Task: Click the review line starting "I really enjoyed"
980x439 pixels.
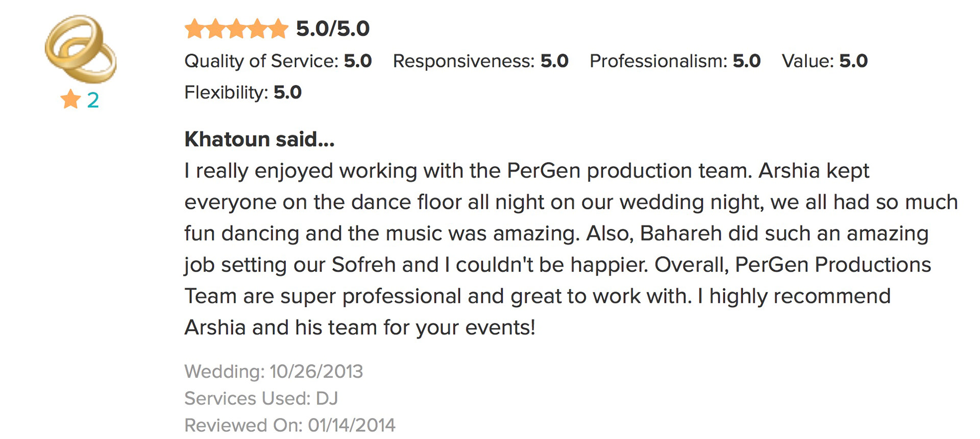Action: click(x=526, y=171)
